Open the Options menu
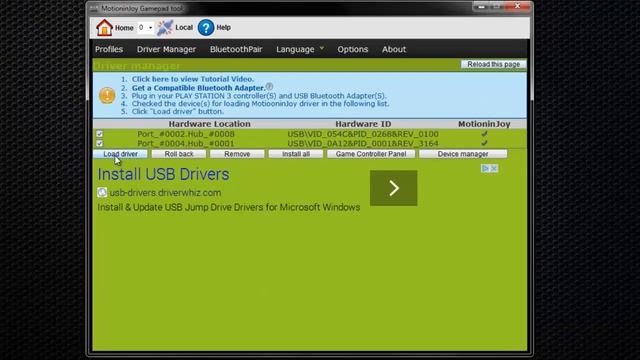This screenshot has height=360, width=640. click(x=353, y=49)
